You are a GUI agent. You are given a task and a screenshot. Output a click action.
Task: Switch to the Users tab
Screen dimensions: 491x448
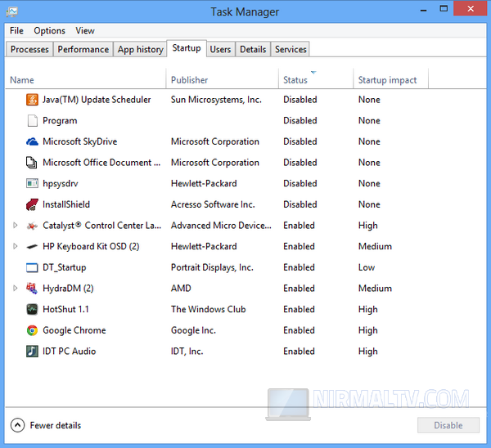coord(220,49)
